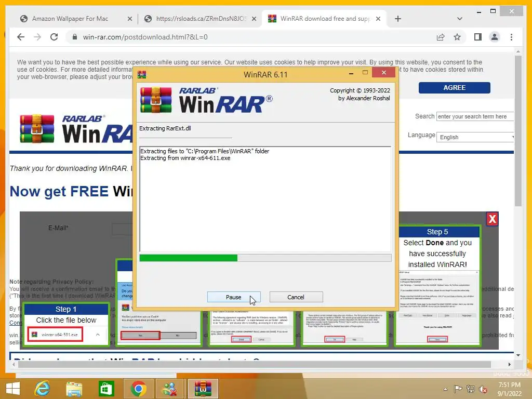Open a new browser tab

[398, 19]
